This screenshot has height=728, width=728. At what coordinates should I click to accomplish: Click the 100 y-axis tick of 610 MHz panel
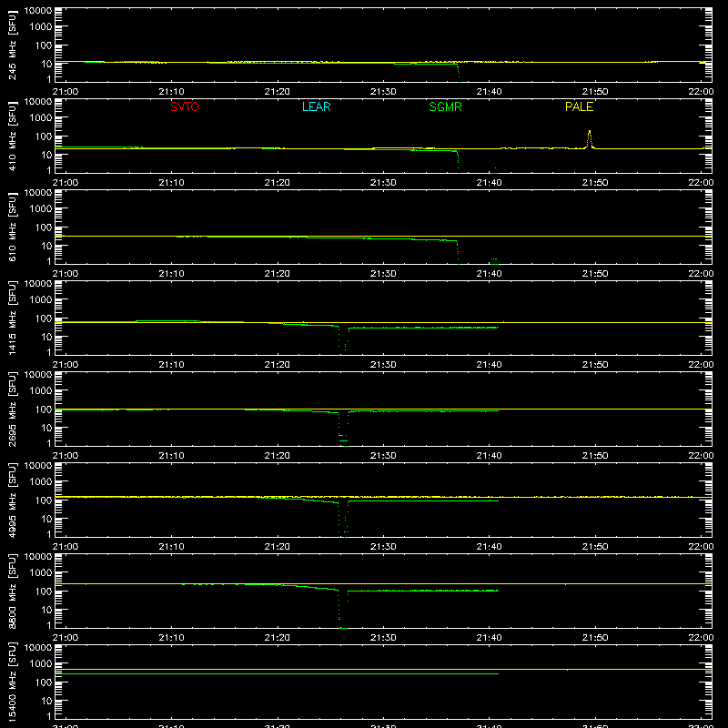coord(44,227)
